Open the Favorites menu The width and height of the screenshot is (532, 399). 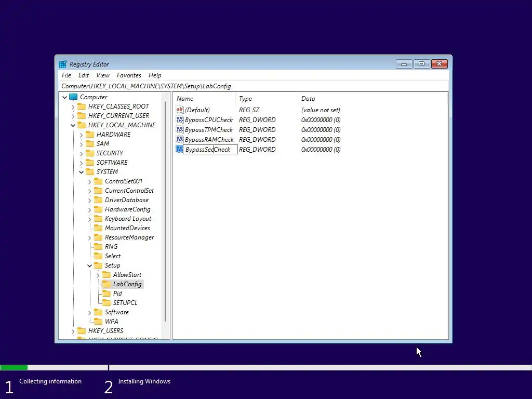coord(129,75)
